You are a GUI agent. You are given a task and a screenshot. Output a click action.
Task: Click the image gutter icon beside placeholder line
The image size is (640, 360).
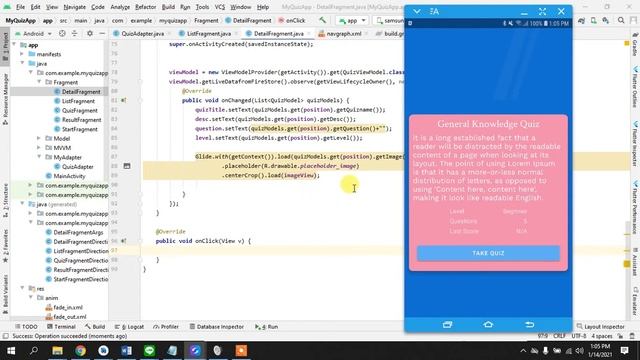127,166
